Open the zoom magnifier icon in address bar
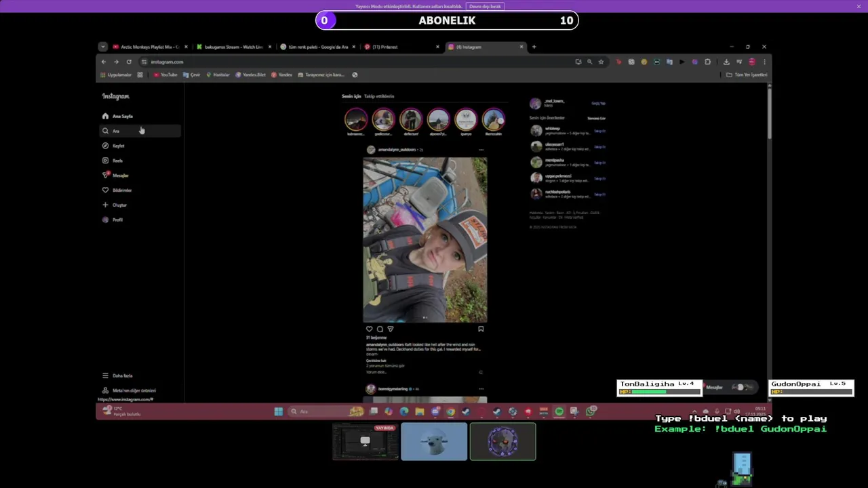Screen dimensions: 868x488 click(x=589, y=62)
